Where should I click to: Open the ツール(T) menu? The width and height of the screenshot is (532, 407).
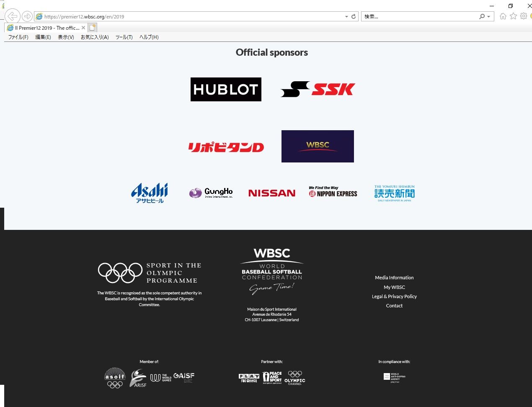tap(124, 37)
